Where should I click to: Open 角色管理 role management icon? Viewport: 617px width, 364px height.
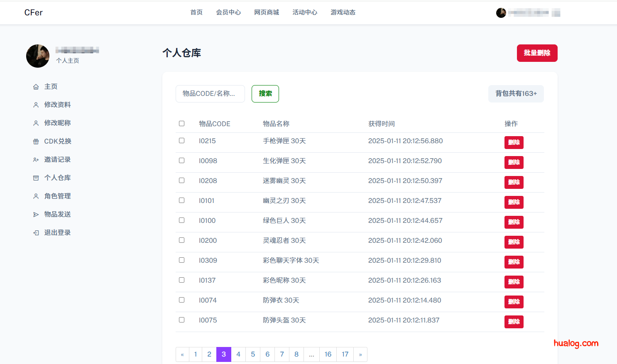tap(36, 196)
